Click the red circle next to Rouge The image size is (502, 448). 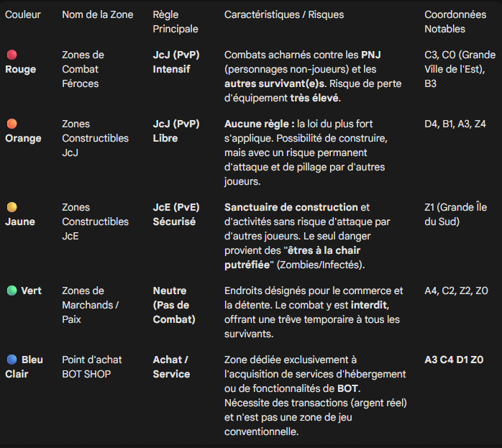coord(12,55)
